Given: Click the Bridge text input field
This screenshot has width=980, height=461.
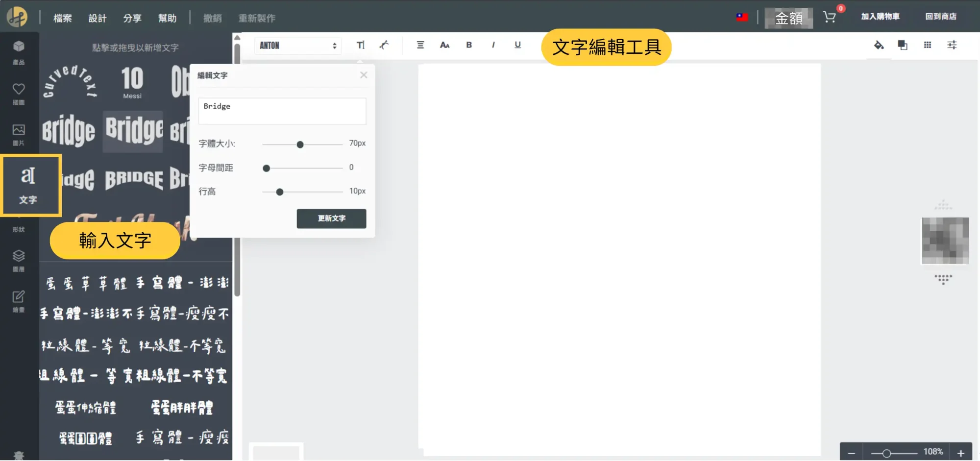Looking at the screenshot, I should click(282, 111).
